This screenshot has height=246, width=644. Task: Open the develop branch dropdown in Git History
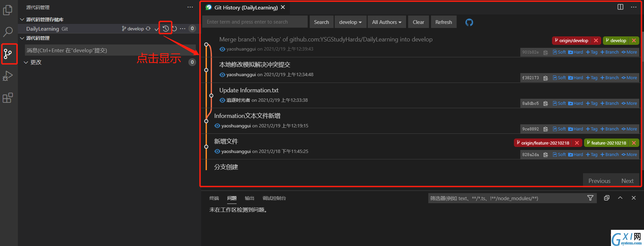(350, 22)
